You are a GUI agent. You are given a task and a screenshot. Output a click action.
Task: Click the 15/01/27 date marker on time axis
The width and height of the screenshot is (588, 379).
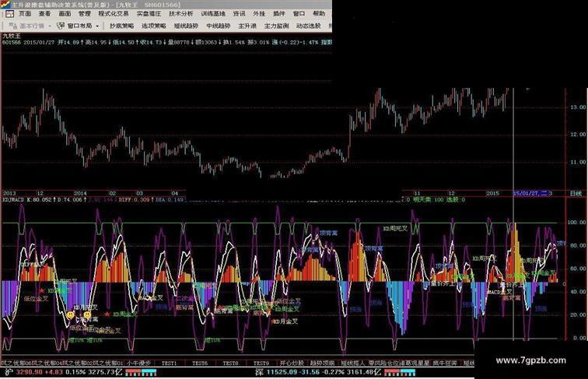tap(530, 193)
